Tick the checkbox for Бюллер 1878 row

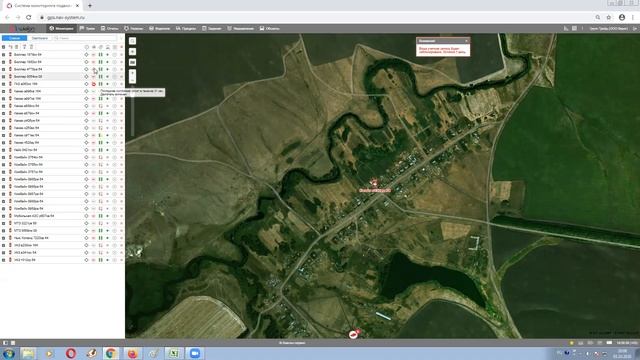click(x=4, y=54)
